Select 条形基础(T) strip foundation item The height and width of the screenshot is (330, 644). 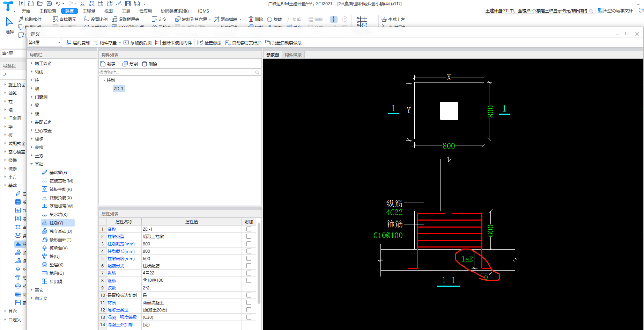click(x=57, y=239)
